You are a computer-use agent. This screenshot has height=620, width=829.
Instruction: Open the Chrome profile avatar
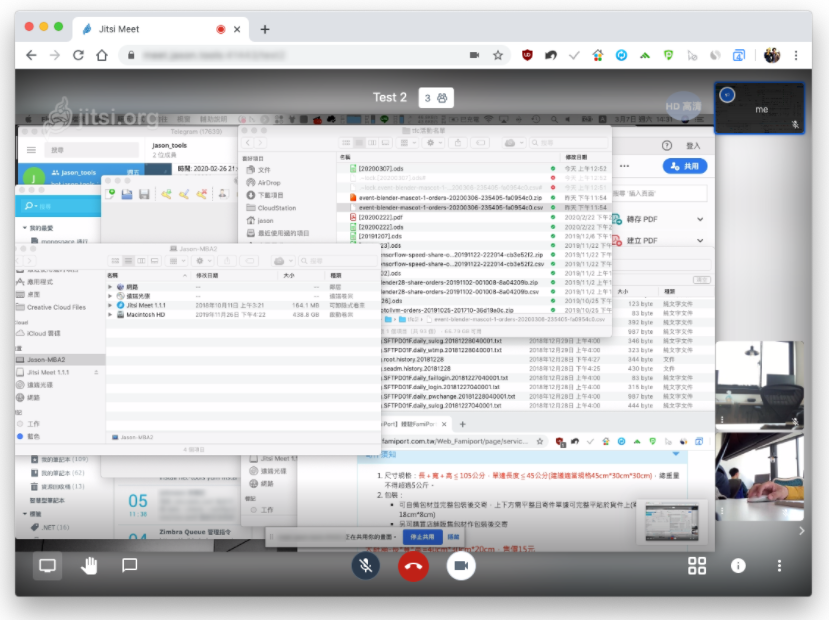tap(772, 55)
